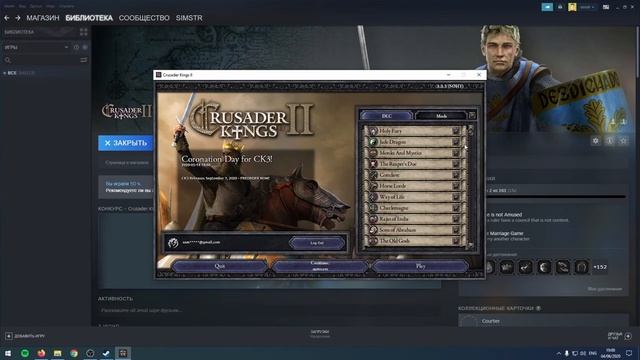Viewport: 640px width, 360px height.
Task: Toggle The Reaper's Due checkbox
Action: point(456,164)
